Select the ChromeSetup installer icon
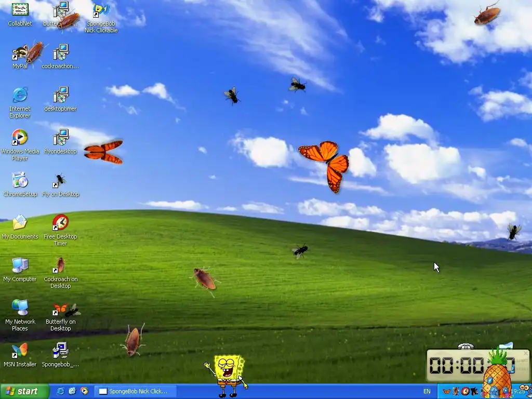The height and width of the screenshot is (399, 532). click(20, 184)
